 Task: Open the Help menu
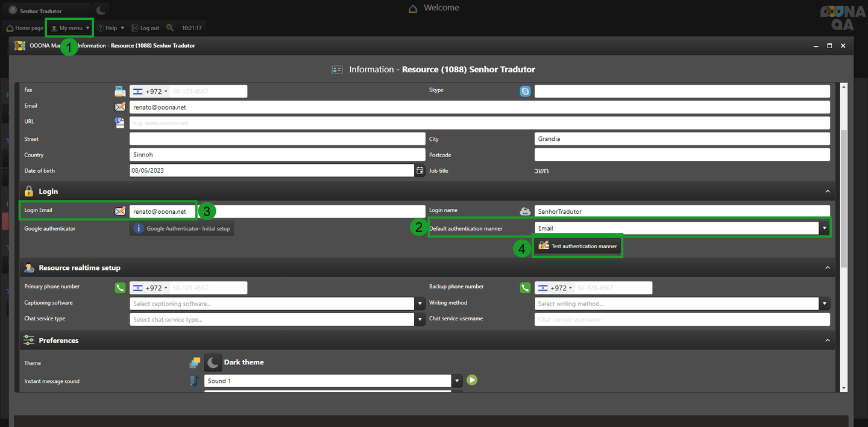111,28
